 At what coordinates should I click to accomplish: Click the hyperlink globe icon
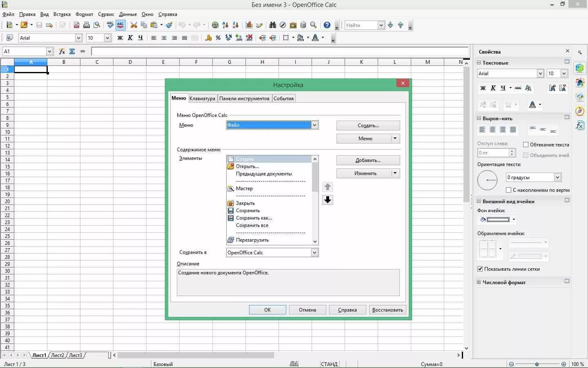(215, 25)
